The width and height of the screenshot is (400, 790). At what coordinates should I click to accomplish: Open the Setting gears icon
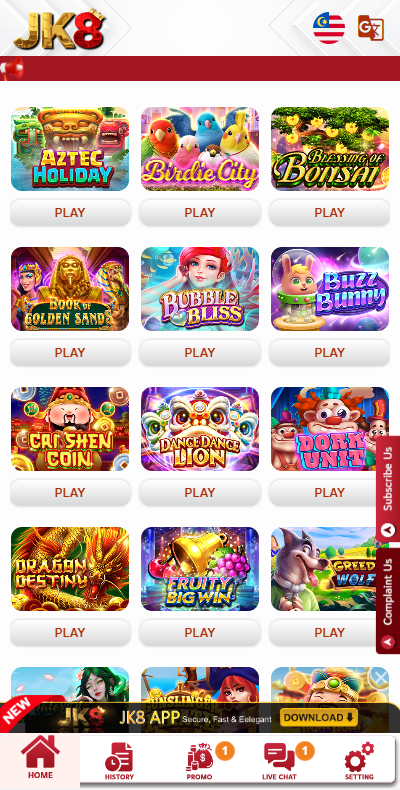tap(359, 761)
